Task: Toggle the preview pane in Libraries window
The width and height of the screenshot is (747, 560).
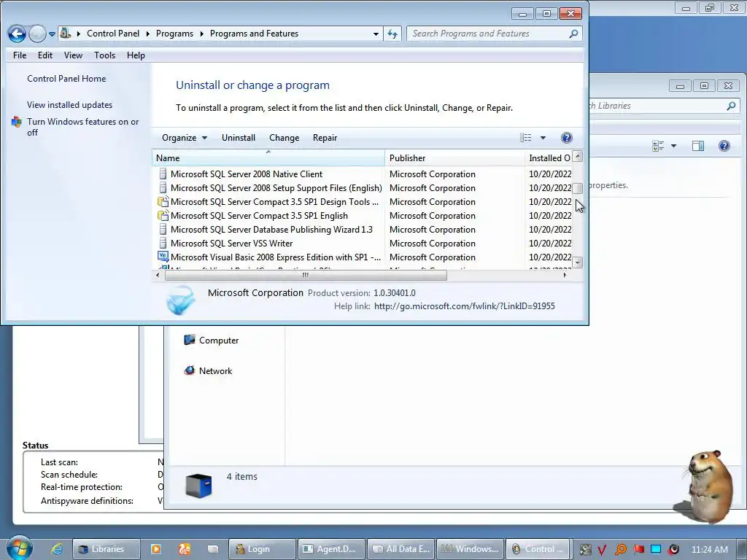Action: [x=698, y=146]
